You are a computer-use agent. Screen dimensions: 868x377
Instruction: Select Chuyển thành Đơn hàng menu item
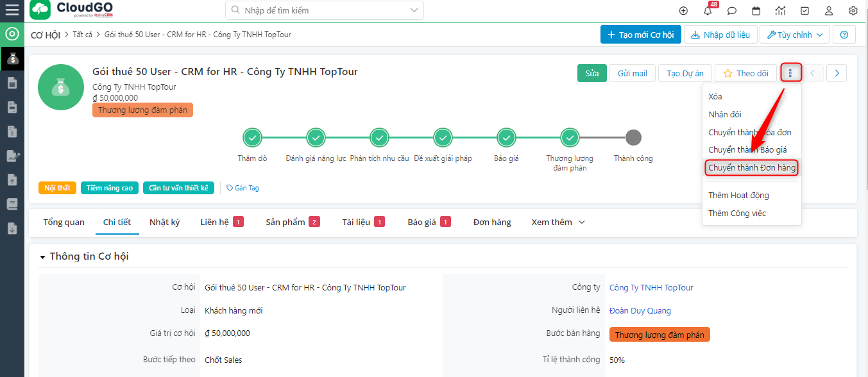[752, 168]
